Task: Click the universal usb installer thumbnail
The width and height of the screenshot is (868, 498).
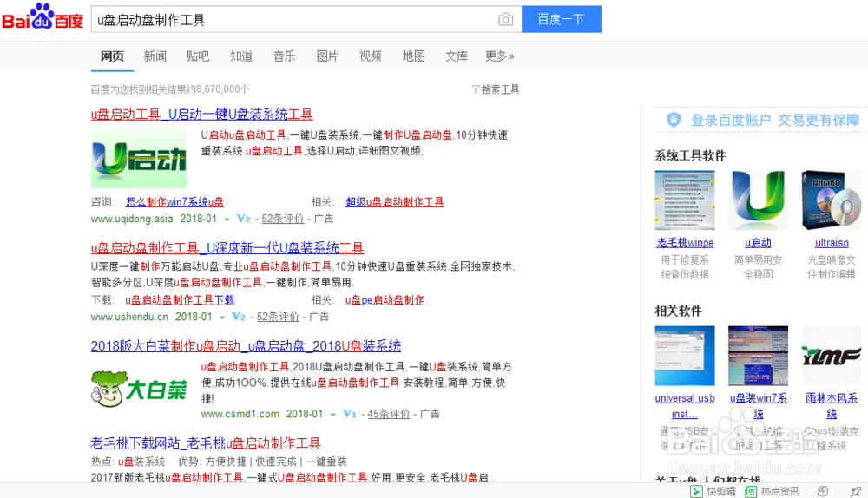Action: click(x=685, y=356)
